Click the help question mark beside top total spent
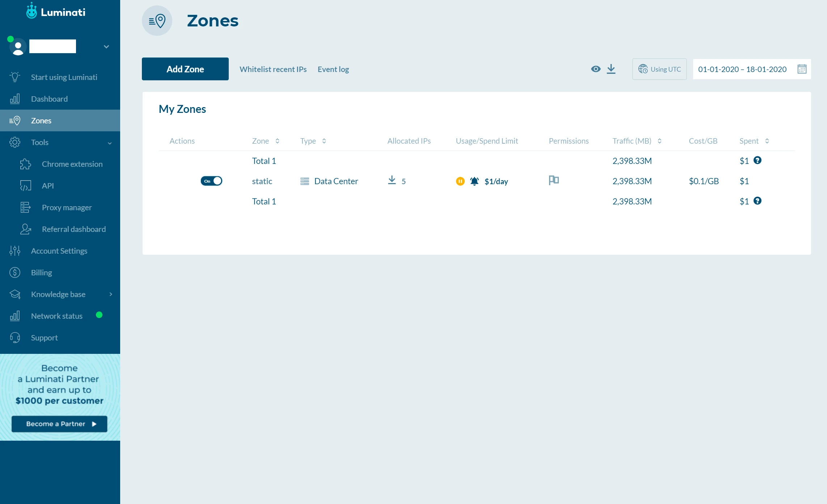827x504 pixels. (x=757, y=160)
